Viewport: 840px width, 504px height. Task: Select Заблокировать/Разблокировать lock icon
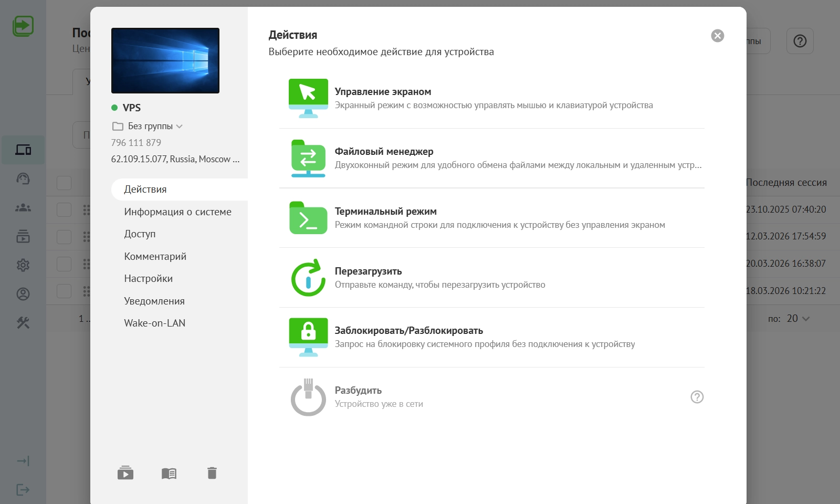pos(308,337)
